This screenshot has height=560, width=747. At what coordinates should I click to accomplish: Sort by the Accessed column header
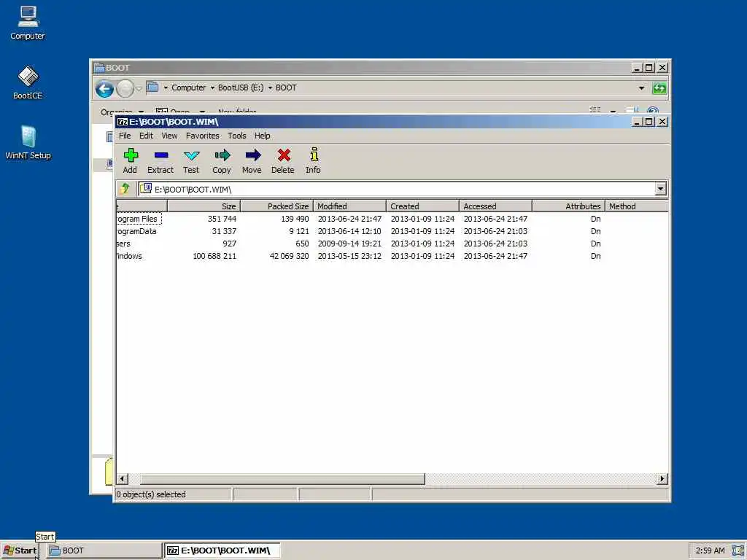click(495, 206)
